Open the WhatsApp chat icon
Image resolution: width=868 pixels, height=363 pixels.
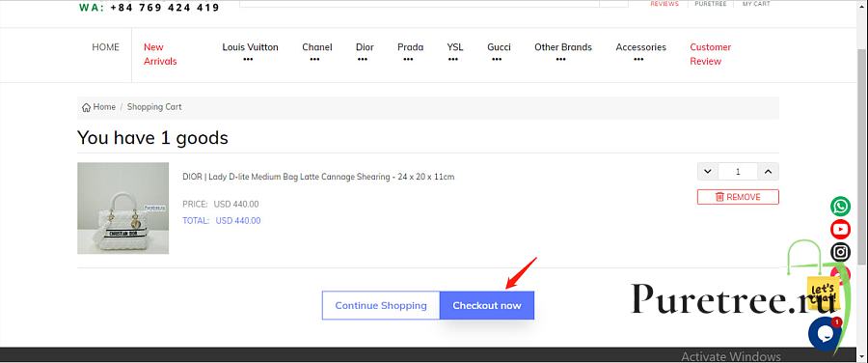tap(840, 207)
